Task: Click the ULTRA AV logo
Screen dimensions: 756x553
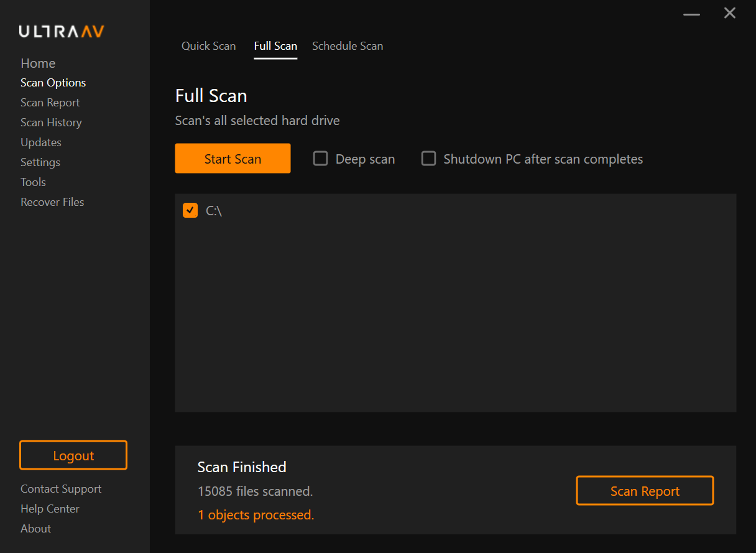Action: coord(60,30)
